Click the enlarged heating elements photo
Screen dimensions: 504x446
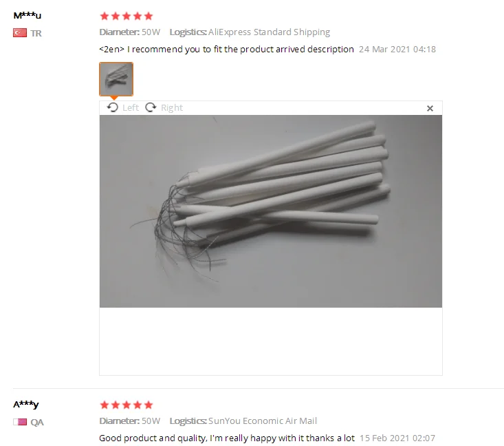point(271,211)
